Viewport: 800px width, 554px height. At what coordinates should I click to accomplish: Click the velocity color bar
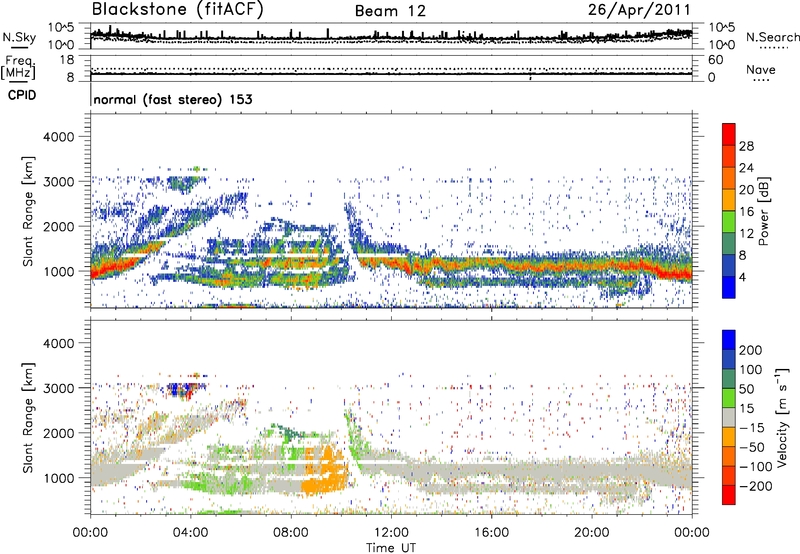click(x=729, y=417)
